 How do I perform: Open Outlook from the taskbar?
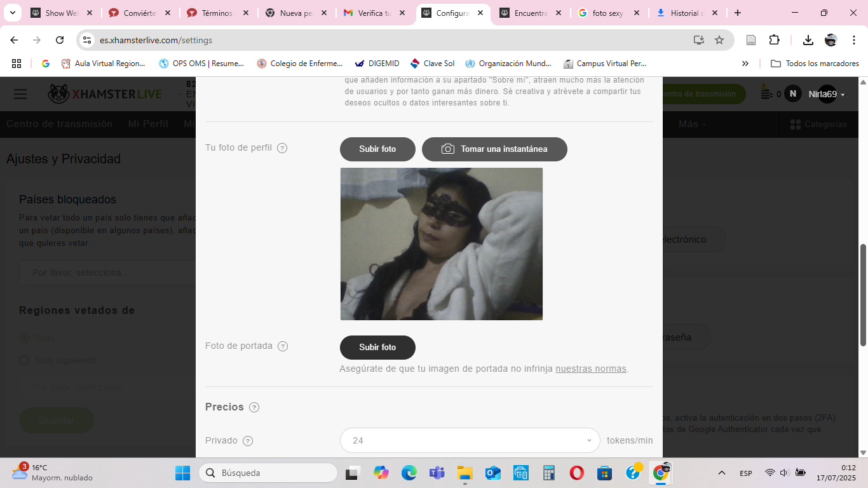(493, 473)
